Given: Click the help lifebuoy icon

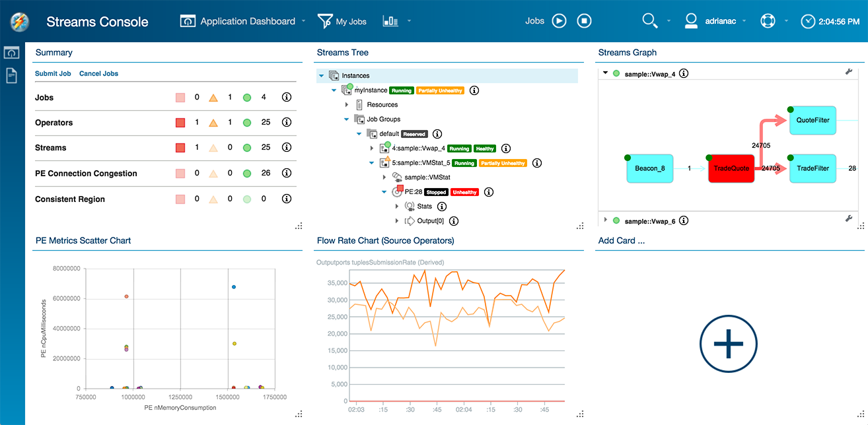Looking at the screenshot, I should [x=766, y=21].
